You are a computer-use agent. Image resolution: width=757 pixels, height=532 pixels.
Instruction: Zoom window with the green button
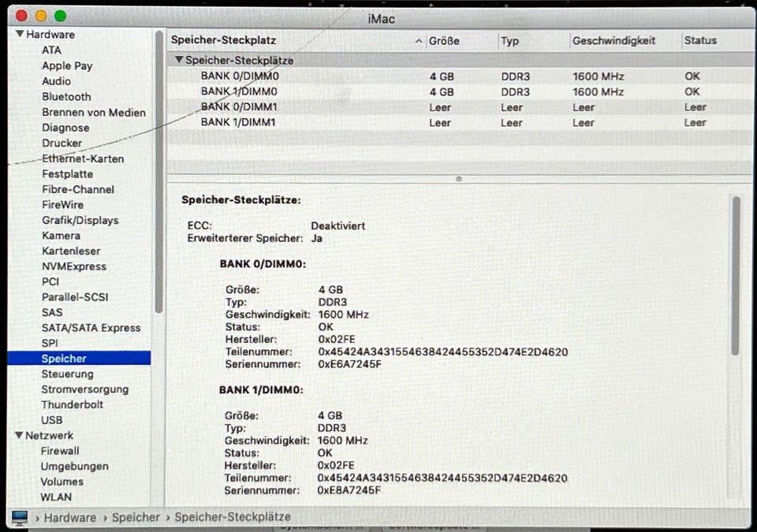61,16
